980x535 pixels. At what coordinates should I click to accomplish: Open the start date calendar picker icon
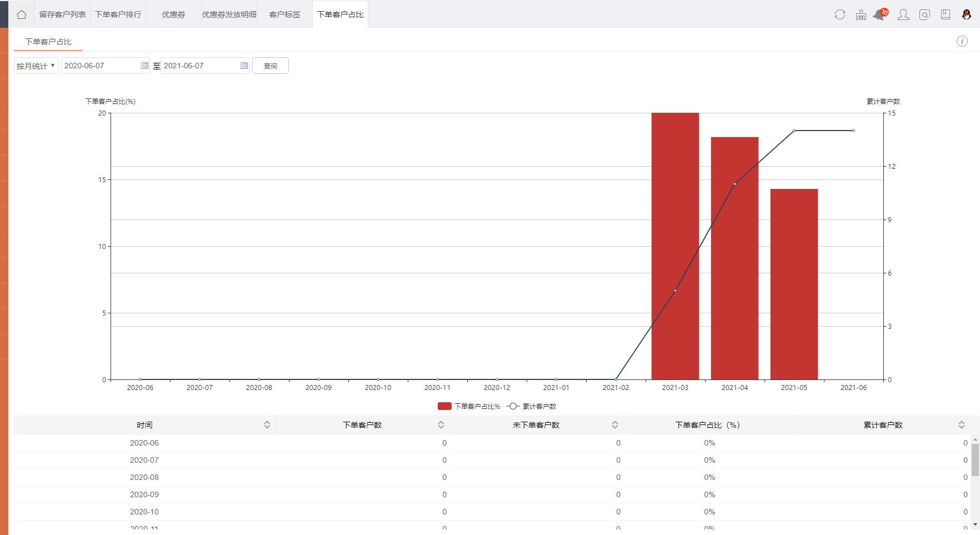pyautogui.click(x=144, y=66)
